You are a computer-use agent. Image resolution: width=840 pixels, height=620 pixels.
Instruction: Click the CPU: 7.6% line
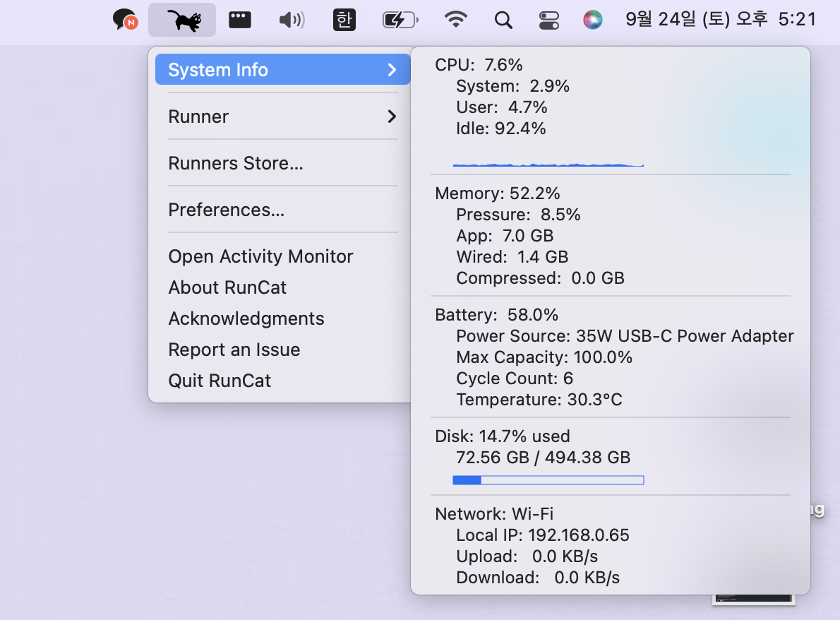pyautogui.click(x=479, y=65)
